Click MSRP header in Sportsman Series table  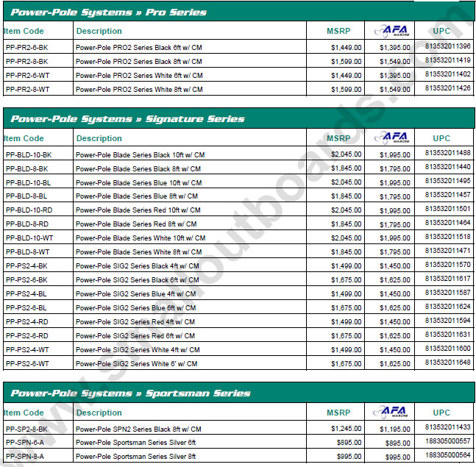[x=338, y=413]
